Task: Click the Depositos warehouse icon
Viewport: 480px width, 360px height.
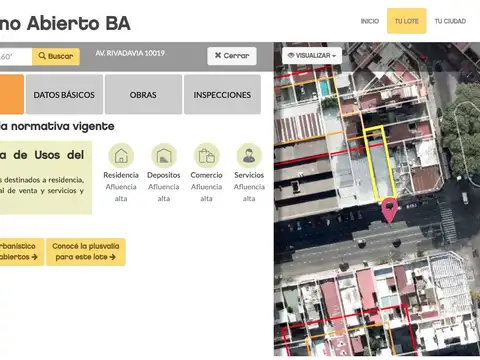Action: tap(164, 156)
